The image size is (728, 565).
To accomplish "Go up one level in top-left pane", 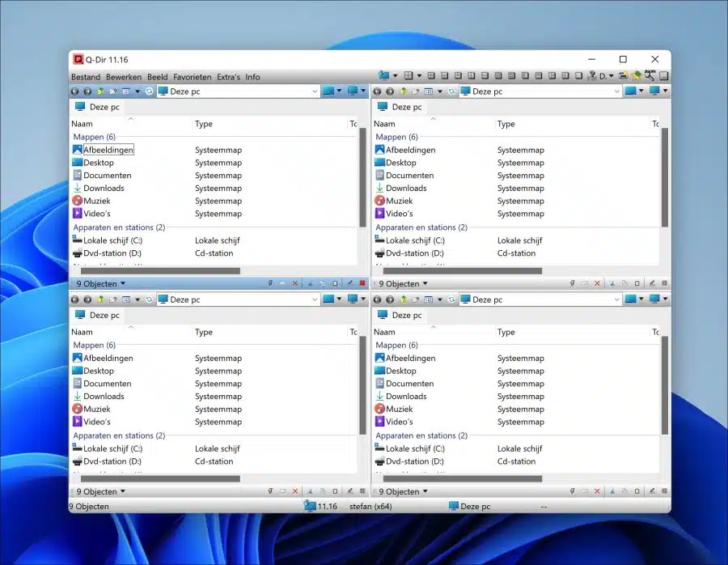I will click(x=100, y=91).
